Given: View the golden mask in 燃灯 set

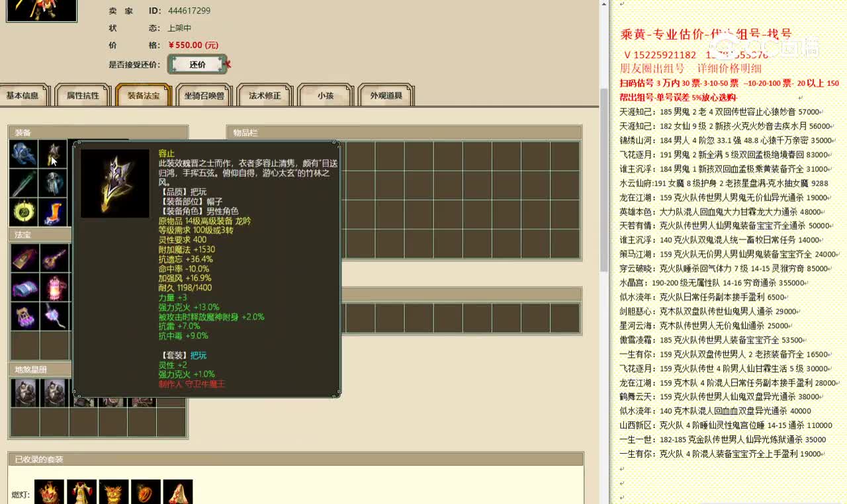Looking at the screenshot, I should click(113, 493).
